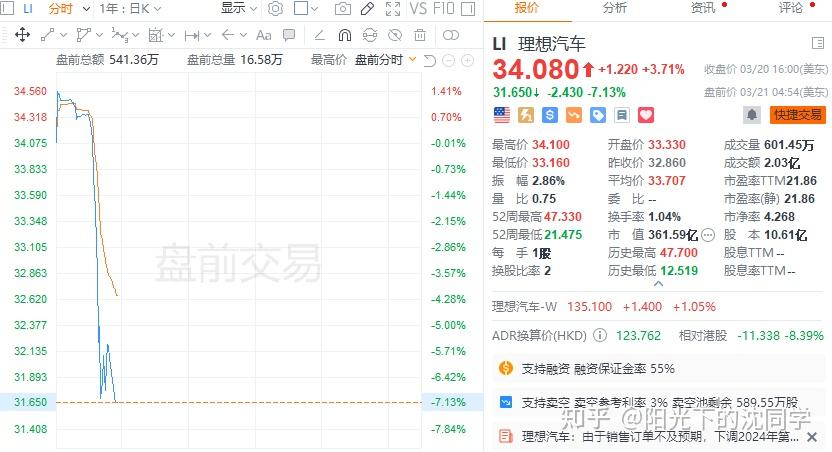Open the 1年:日K period dropdown
832x452 pixels.
click(130, 8)
